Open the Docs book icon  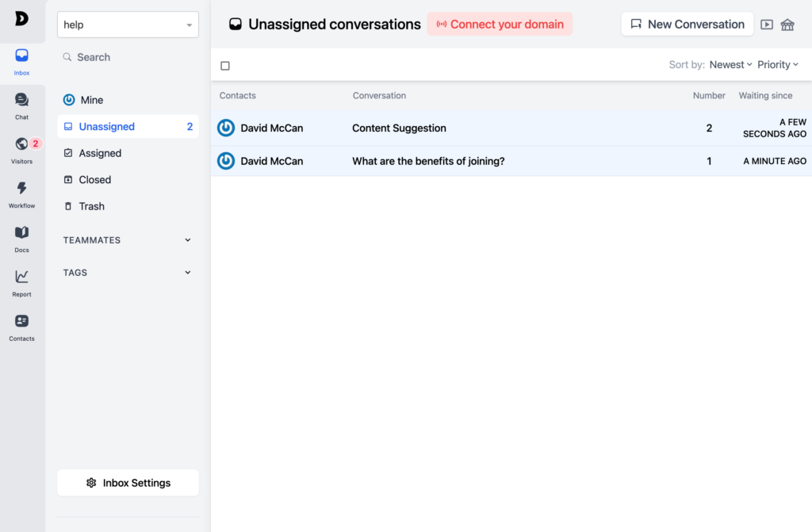[x=21, y=238]
